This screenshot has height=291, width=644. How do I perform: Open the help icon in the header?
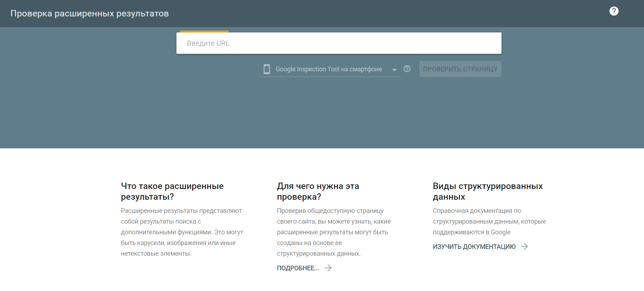click(614, 11)
